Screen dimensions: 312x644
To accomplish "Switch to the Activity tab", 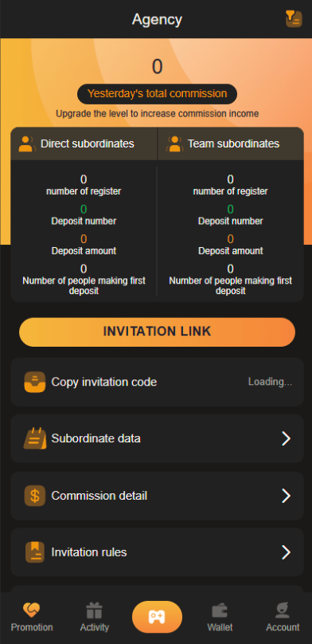I will [94, 618].
